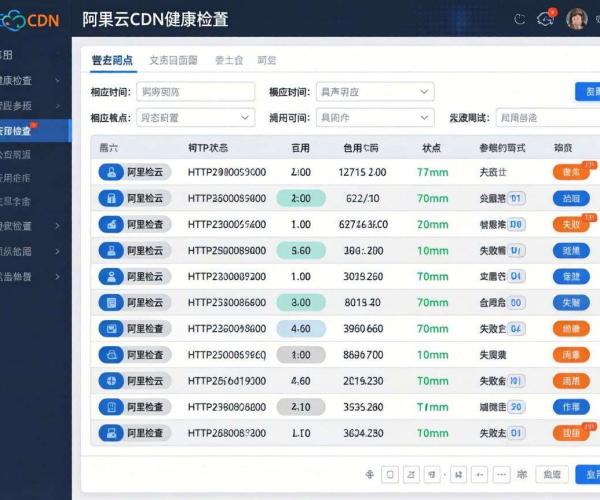Open the notifications icon with red badge
Screen dimensions: 600x500
pos(546,18)
